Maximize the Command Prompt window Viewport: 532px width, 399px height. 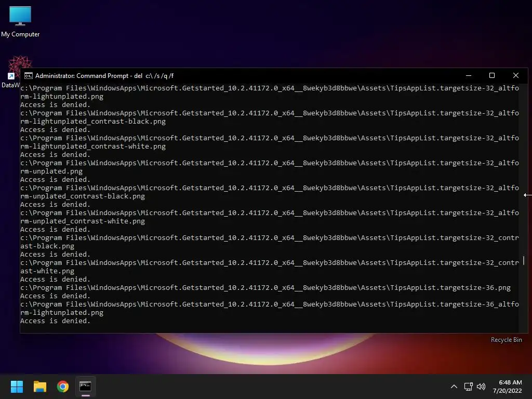(492, 76)
